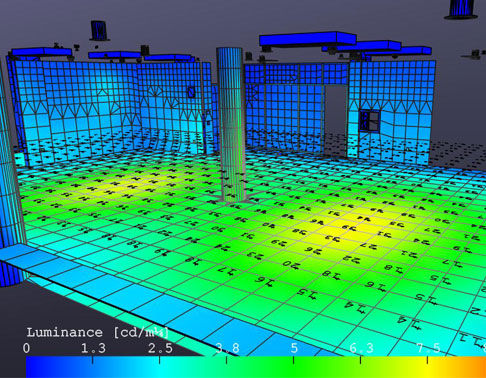Select the blue ceiling panel above left wall
Viewport: 486px width, 378px height.
pyautogui.click(x=42, y=52)
